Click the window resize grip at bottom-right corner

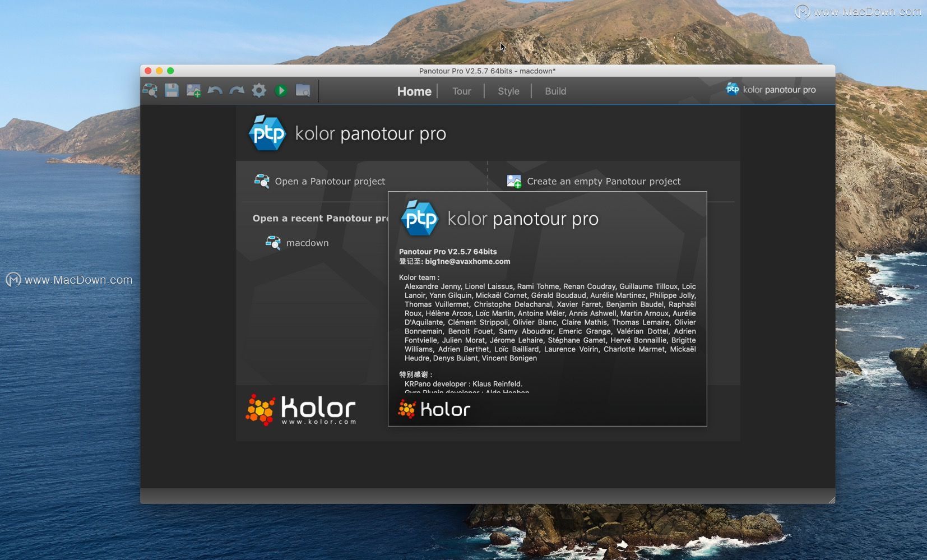[831, 499]
